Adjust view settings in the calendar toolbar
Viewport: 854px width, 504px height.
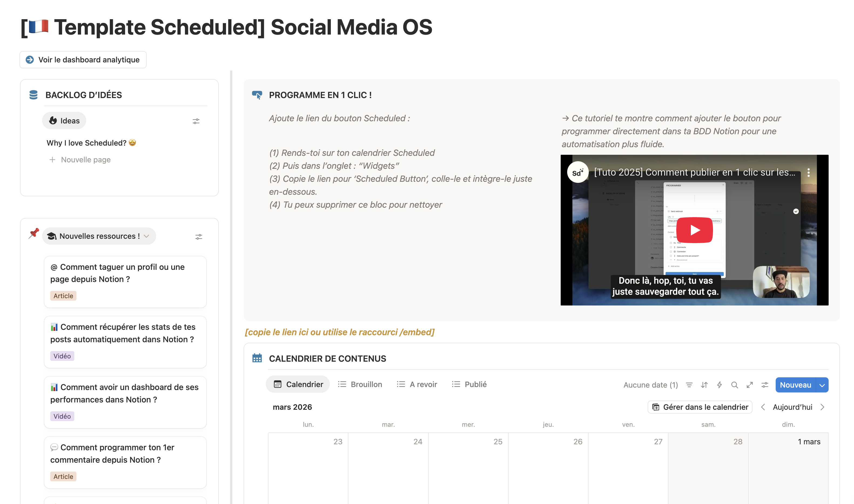coord(765,385)
